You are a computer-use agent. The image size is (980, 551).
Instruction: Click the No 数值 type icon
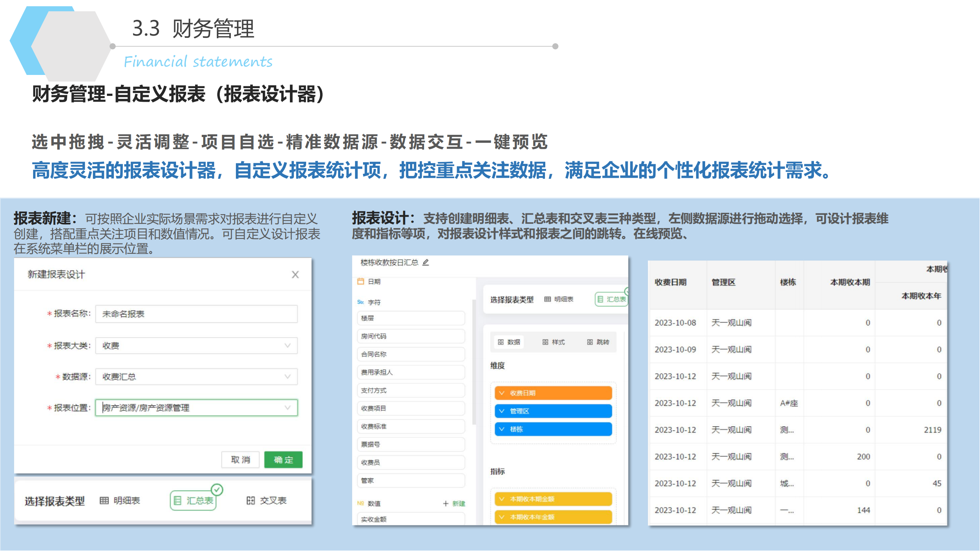pos(360,503)
